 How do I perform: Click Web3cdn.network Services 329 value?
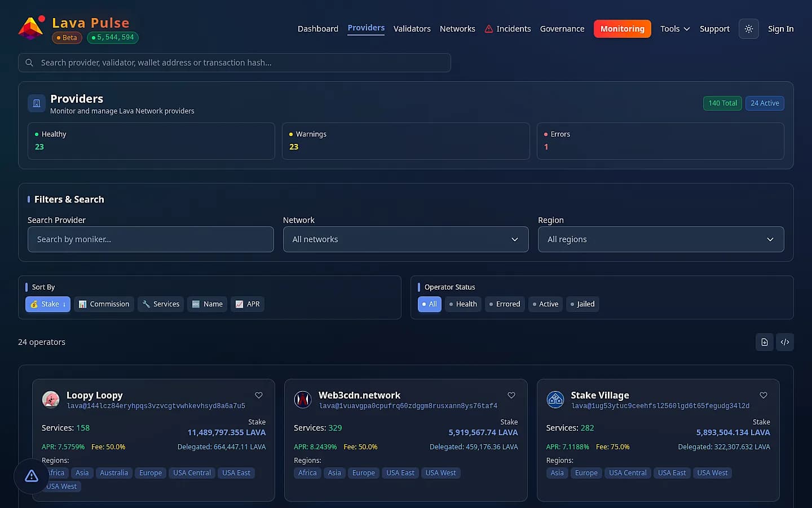pyautogui.click(x=335, y=428)
